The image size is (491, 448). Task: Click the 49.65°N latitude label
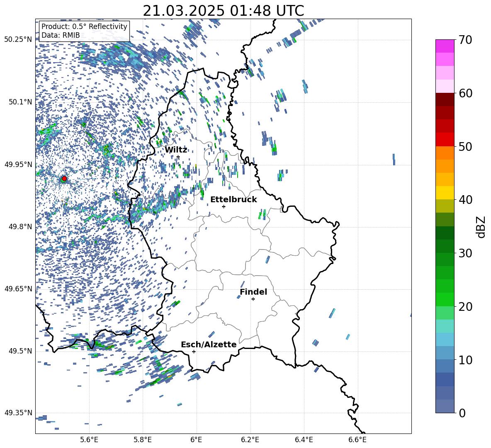click(x=18, y=289)
